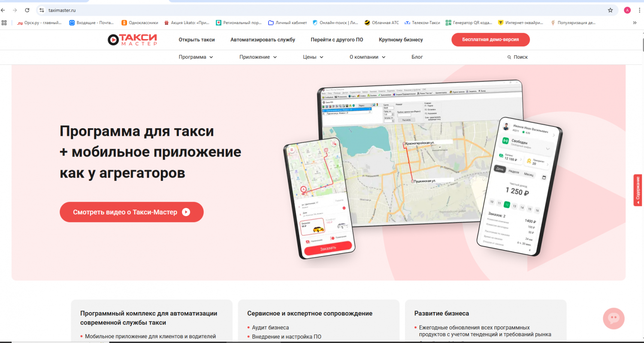The height and width of the screenshot is (343, 644).
Task: Open the apps grid in bookmarks bar
Action: [4, 23]
